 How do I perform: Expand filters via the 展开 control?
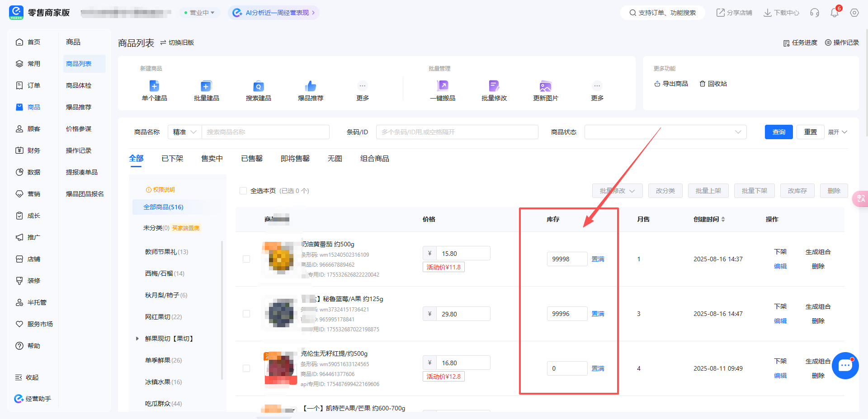837,132
